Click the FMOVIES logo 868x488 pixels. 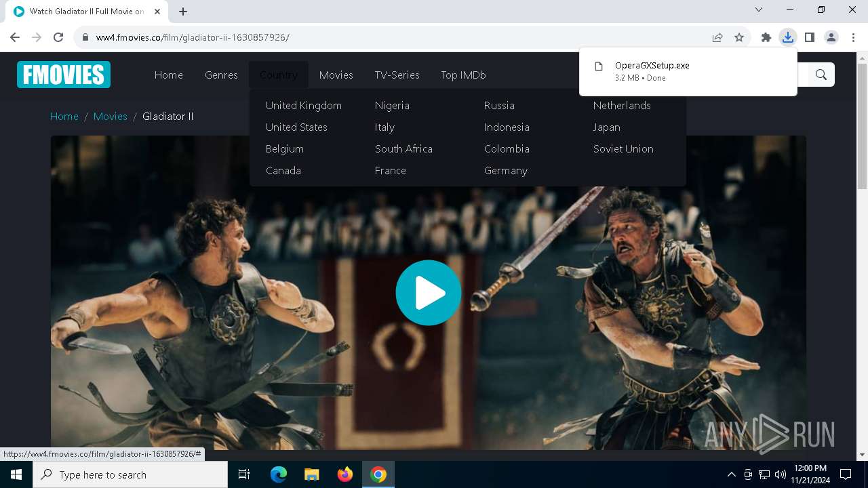pyautogui.click(x=64, y=75)
